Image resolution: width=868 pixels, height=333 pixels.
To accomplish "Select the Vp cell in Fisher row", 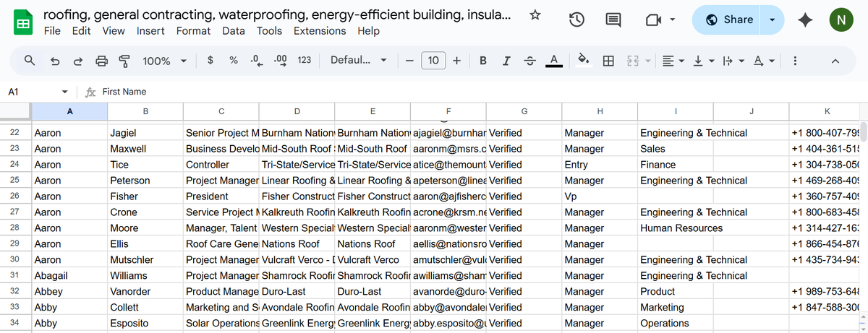I will [x=599, y=196].
